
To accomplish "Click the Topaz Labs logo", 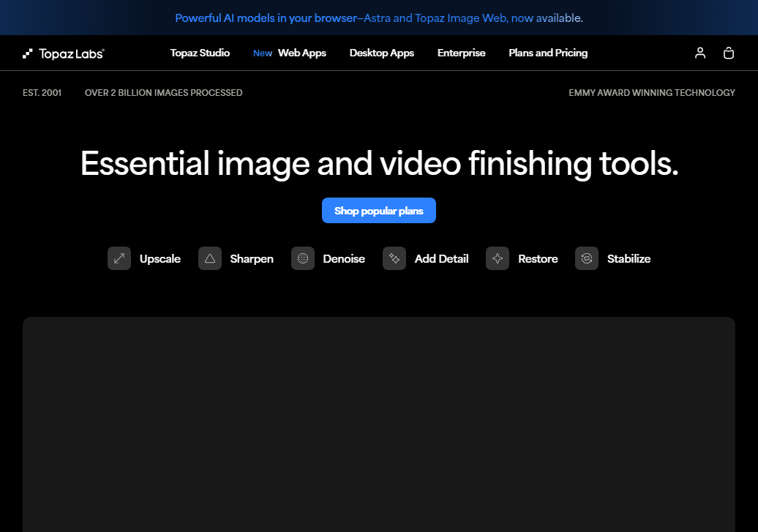I will (64, 53).
